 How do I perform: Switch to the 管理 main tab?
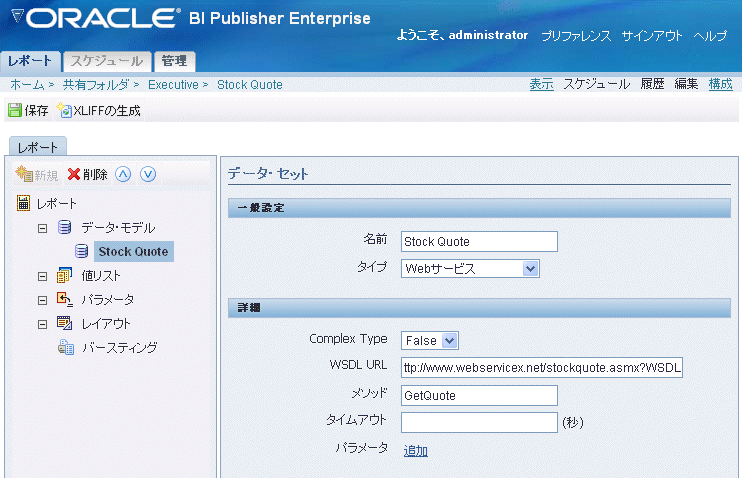[175, 62]
